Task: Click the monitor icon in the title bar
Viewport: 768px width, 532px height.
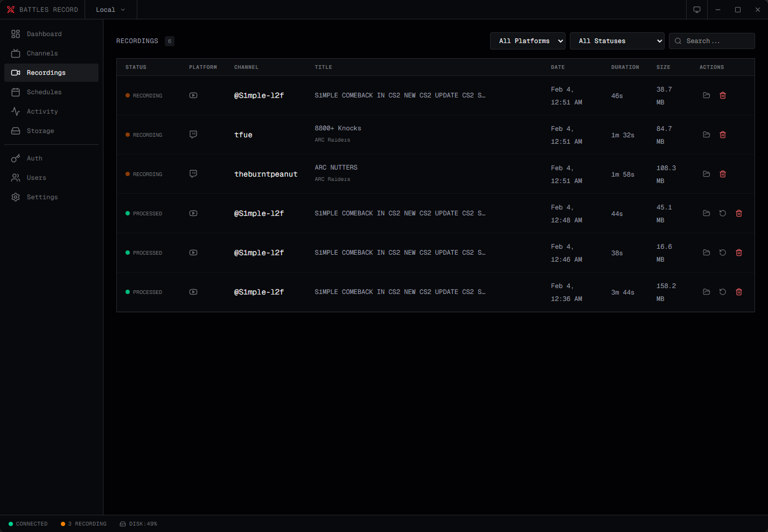Action: (696, 9)
